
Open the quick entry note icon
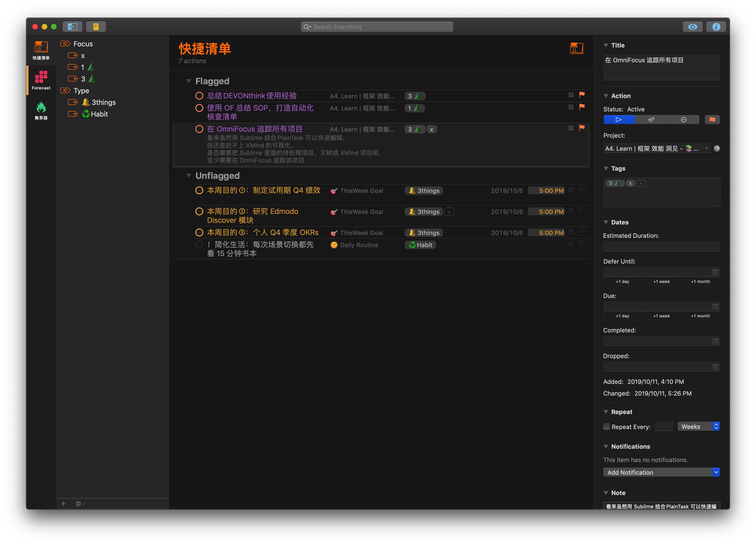(96, 27)
